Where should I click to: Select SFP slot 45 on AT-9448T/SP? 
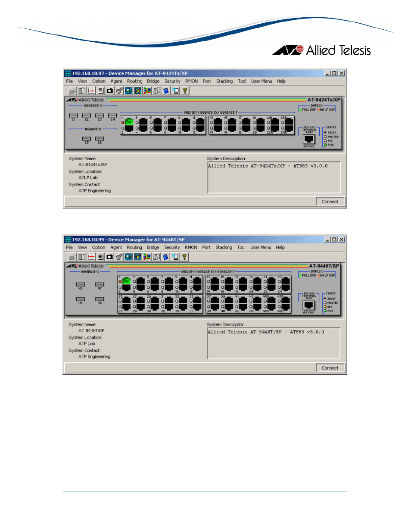pos(81,284)
